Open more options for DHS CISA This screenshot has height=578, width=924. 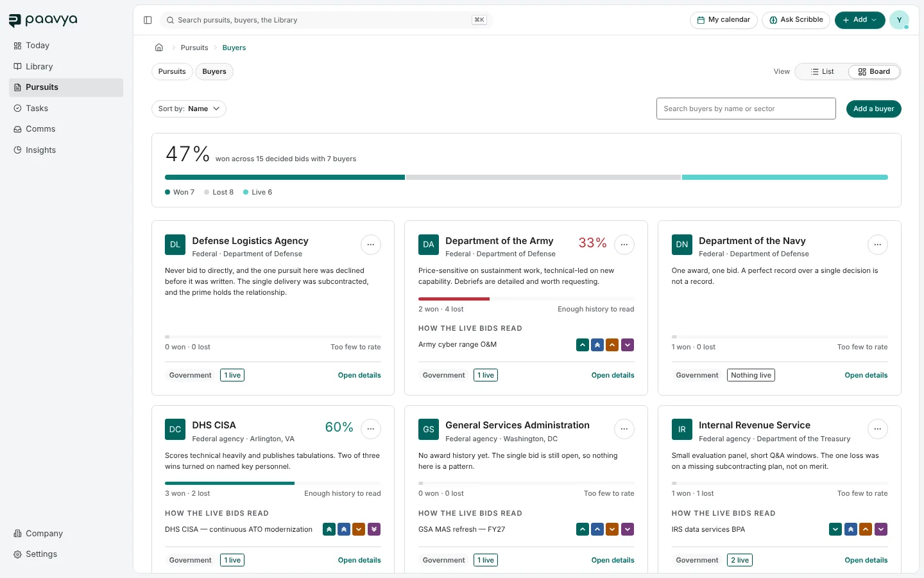[x=371, y=429]
